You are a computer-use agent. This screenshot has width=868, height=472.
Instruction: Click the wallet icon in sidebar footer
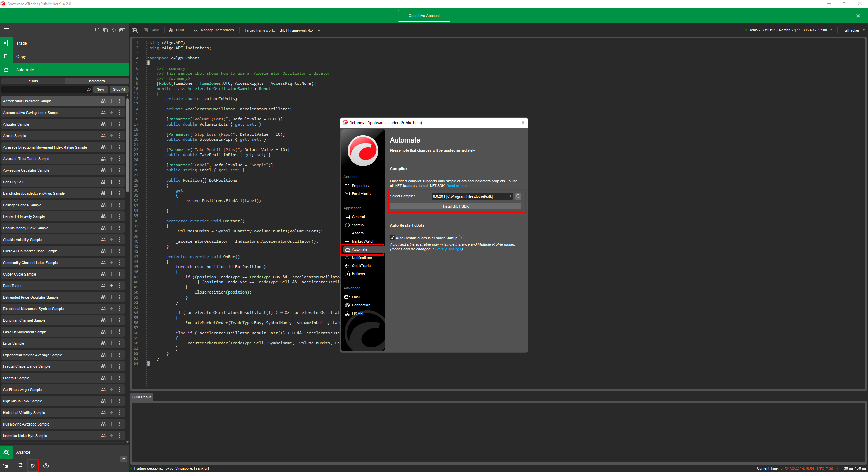tap(20, 466)
